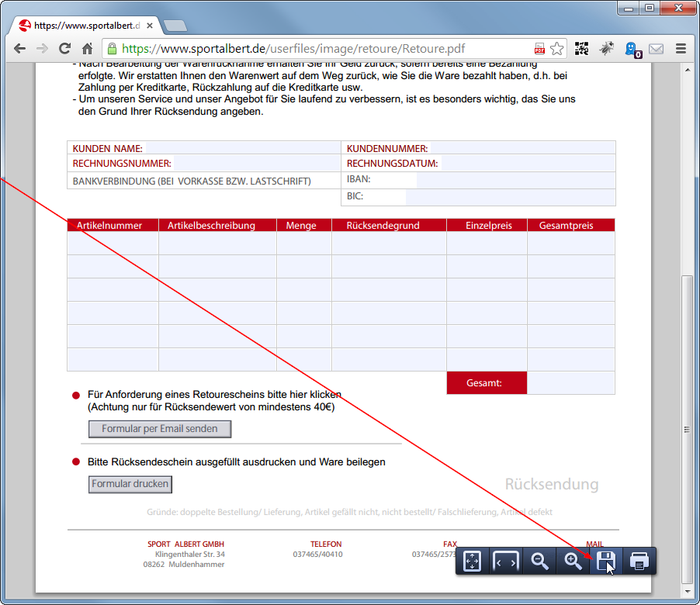Viewport: 700px width, 605px height.
Task: Click the Kunden Name input field
Action: 241,148
